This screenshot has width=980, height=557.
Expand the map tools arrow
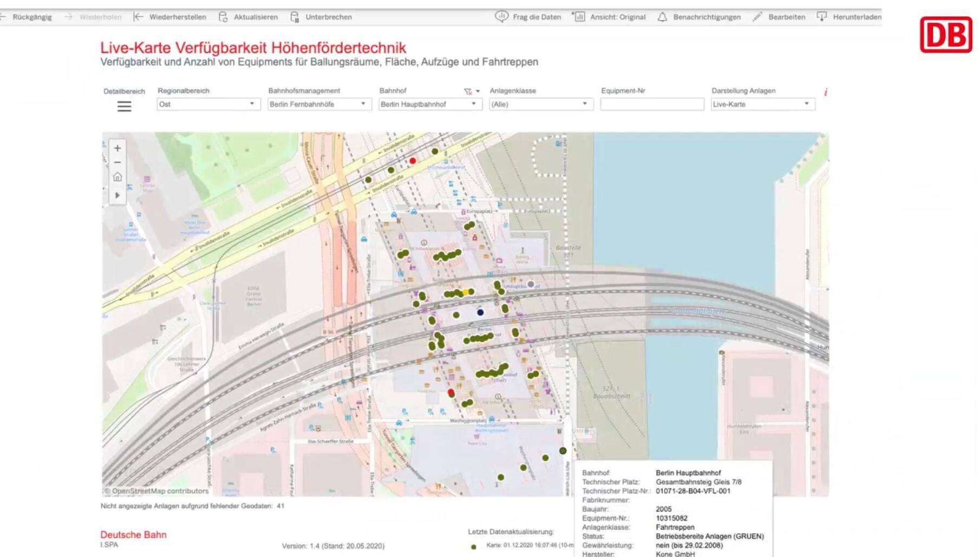(117, 195)
